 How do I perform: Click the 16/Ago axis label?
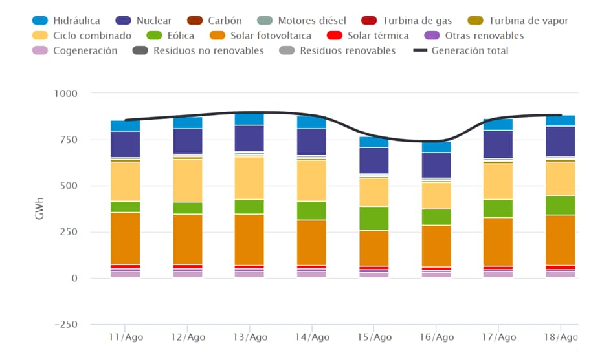[437, 337]
